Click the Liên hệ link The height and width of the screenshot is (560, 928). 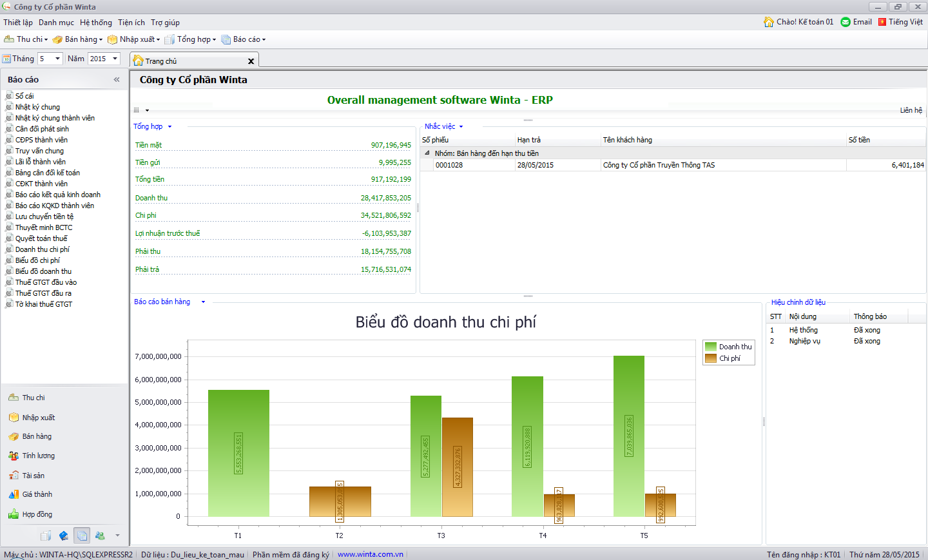click(911, 110)
